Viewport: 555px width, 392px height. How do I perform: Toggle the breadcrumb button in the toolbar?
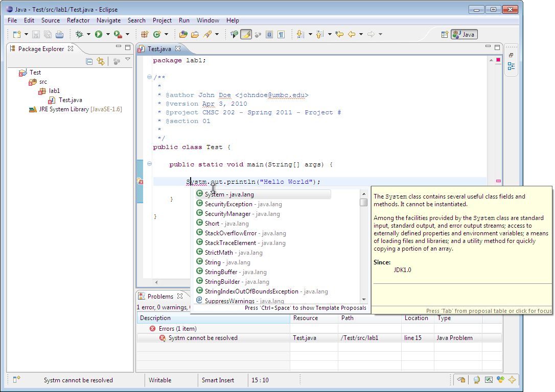(x=234, y=34)
